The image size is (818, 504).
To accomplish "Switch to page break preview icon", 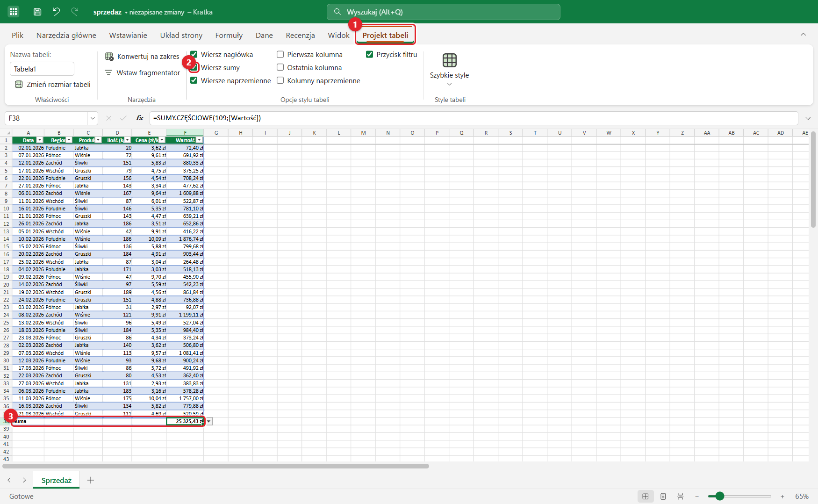I will click(x=680, y=497).
